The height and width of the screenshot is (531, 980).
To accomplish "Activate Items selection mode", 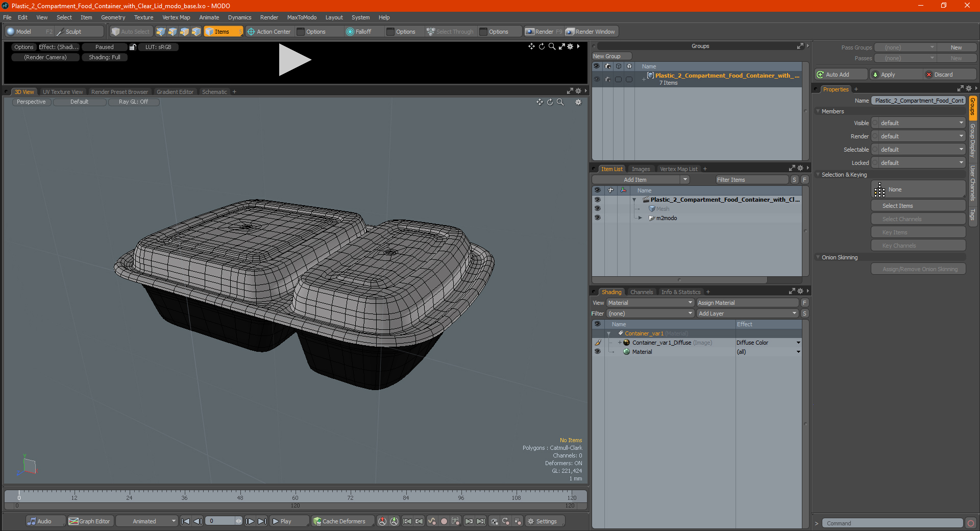I will coord(223,32).
